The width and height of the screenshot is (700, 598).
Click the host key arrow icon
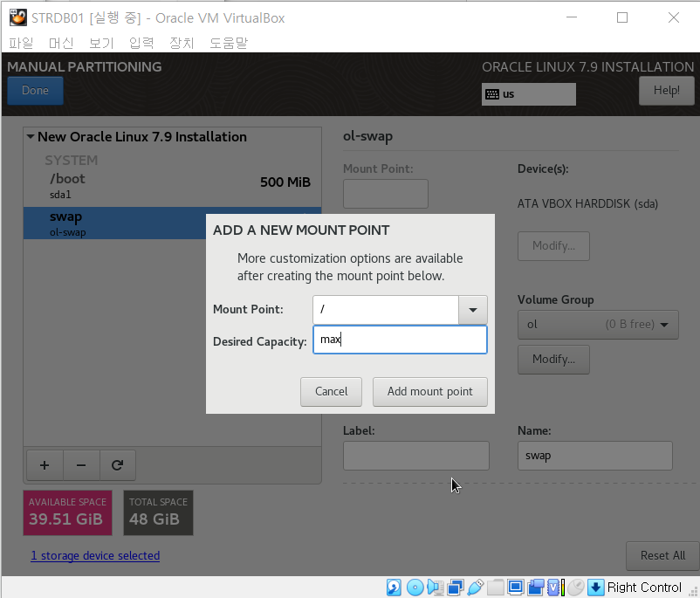[595, 588]
